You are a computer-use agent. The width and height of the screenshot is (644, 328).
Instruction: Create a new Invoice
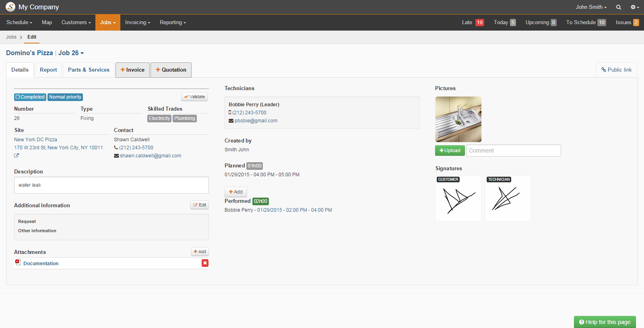132,70
